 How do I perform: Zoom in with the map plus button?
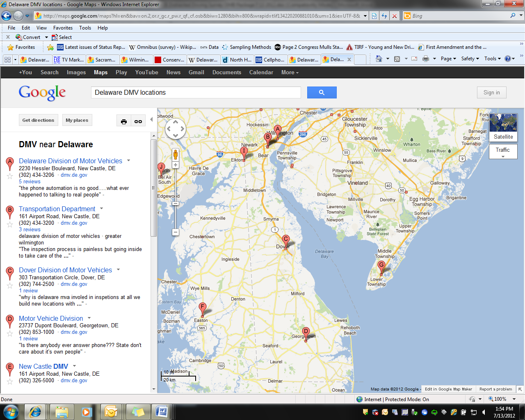[x=176, y=165]
